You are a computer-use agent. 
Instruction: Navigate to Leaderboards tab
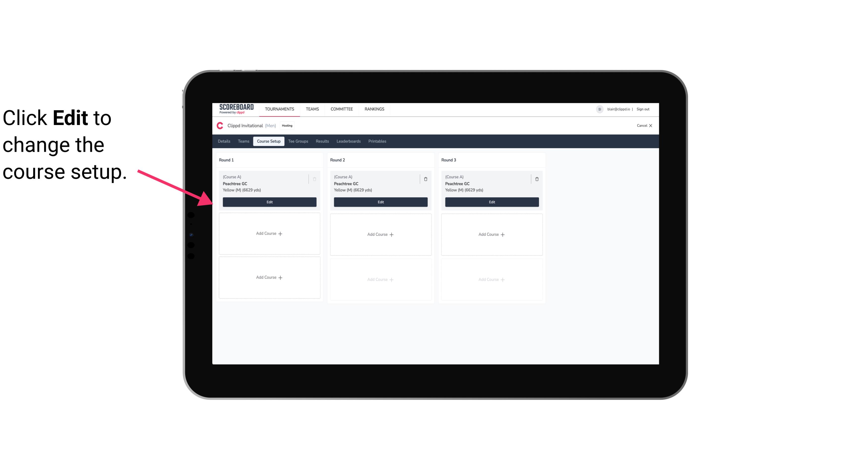click(349, 141)
